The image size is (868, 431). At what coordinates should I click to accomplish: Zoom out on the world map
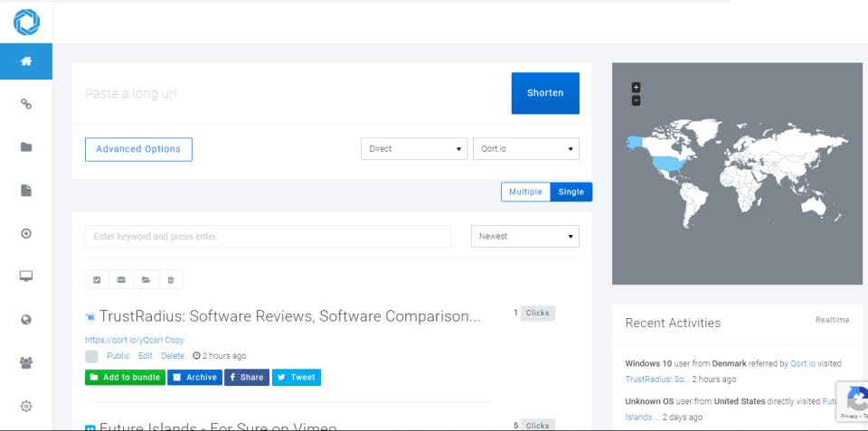pyautogui.click(x=636, y=100)
